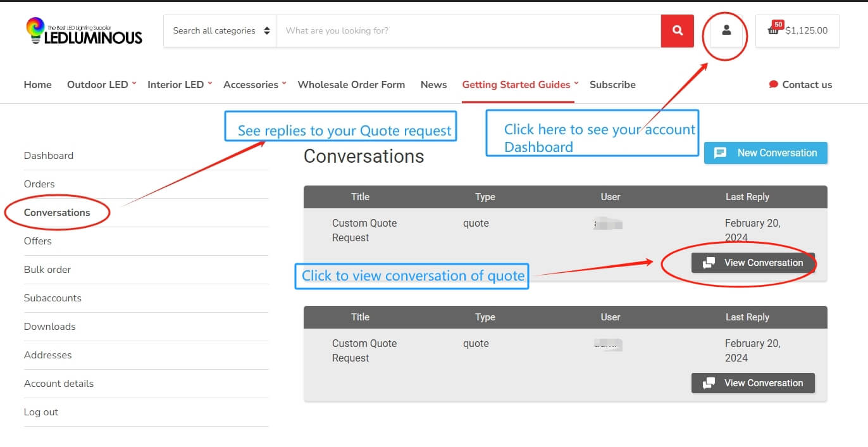This screenshot has width=868, height=447.
Task: Expand the Outdoor LED menu chevron
Action: click(x=134, y=82)
